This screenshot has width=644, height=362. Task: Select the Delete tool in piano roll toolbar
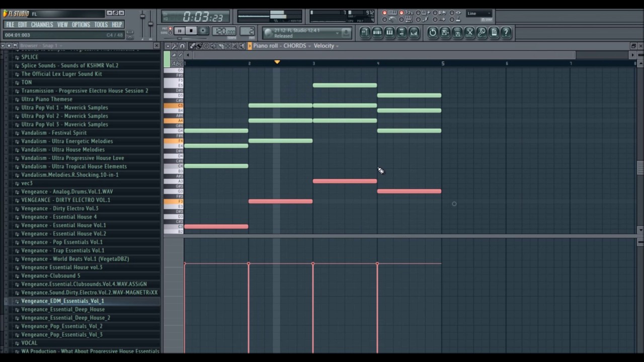click(x=206, y=46)
